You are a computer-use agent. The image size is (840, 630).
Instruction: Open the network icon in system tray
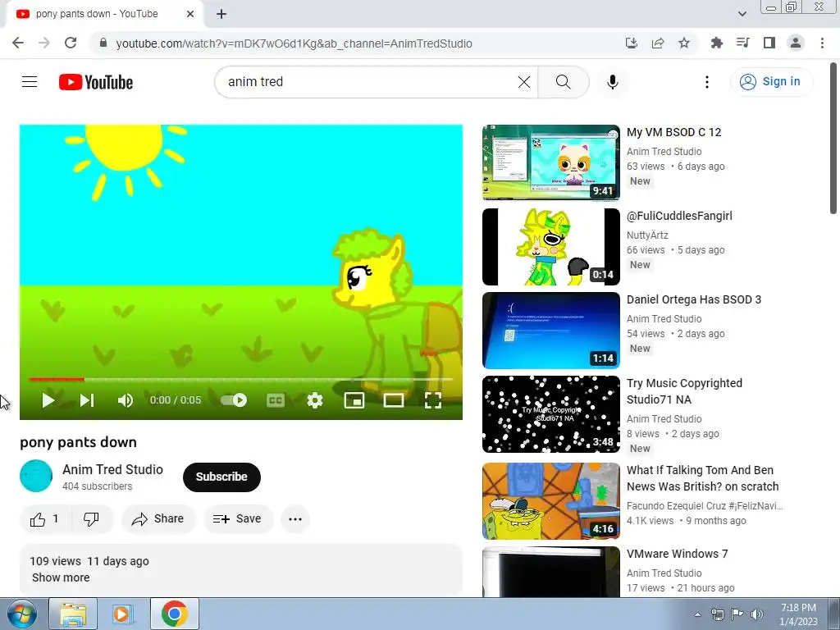[x=717, y=614]
